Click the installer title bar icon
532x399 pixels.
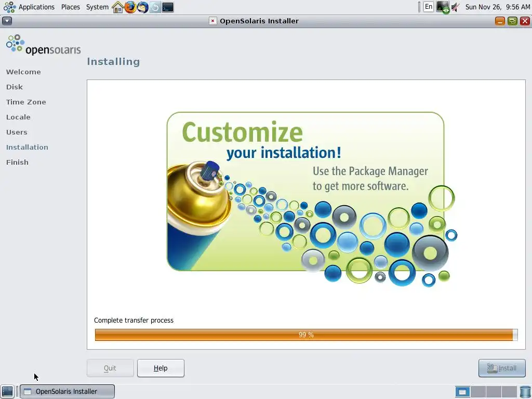(x=212, y=21)
